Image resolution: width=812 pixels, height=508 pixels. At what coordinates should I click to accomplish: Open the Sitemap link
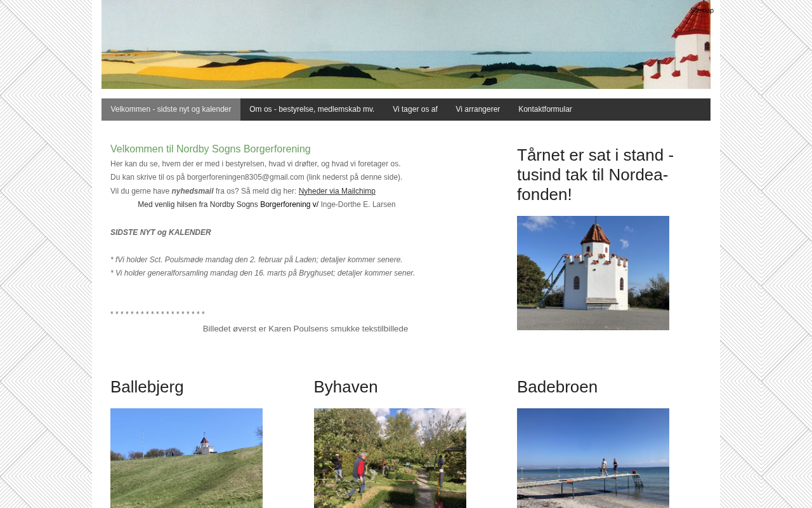click(x=702, y=10)
